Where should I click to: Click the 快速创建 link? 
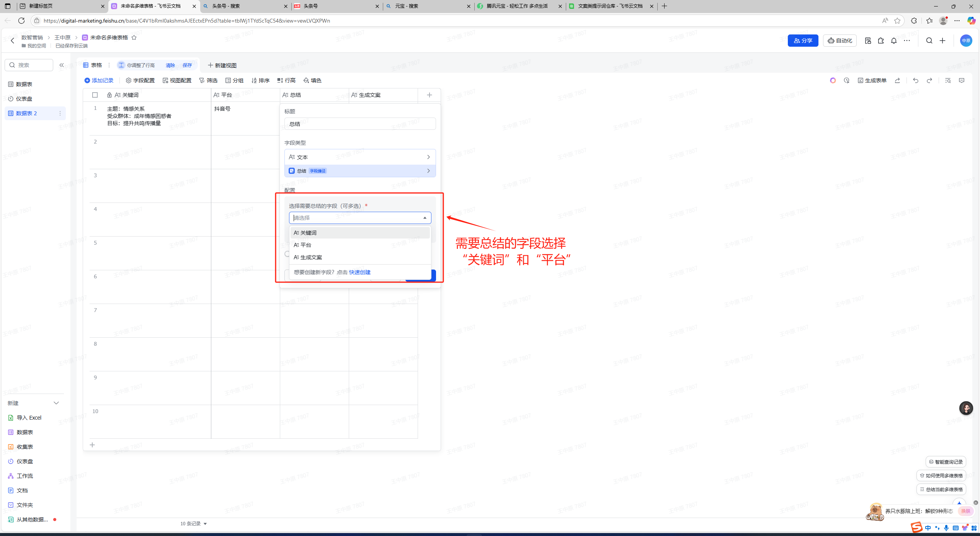359,272
